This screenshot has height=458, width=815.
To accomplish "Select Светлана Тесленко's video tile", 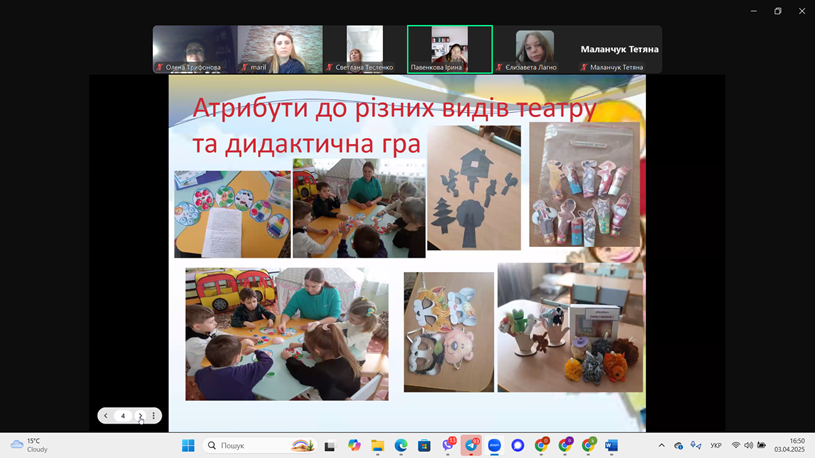I will click(365, 49).
